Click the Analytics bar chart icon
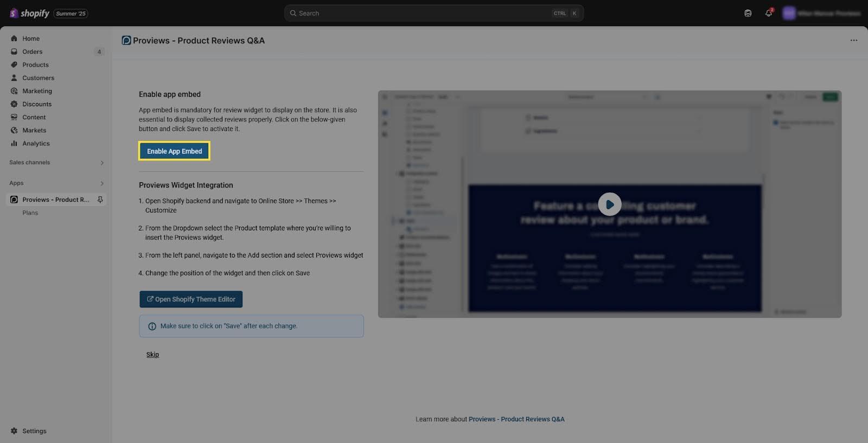 14,144
